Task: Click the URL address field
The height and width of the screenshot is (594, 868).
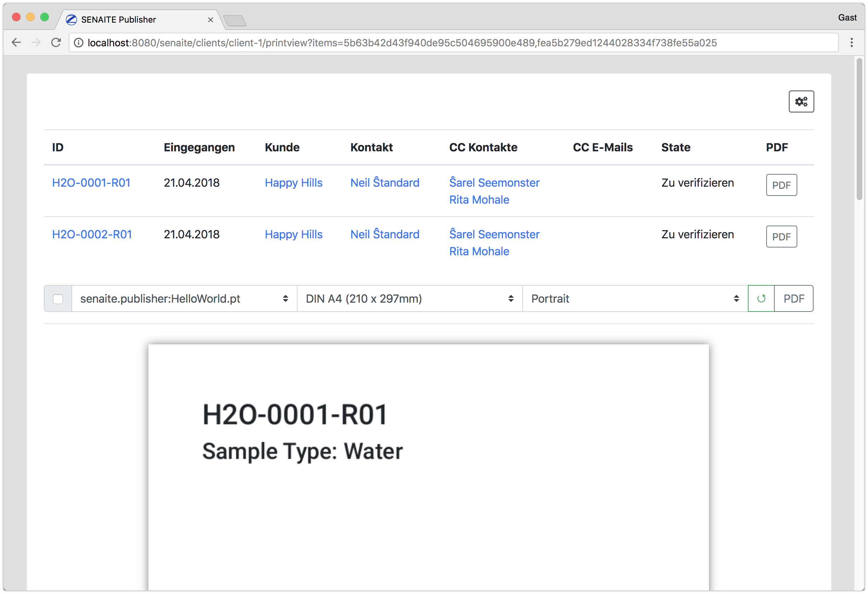Action: pyautogui.click(x=401, y=43)
